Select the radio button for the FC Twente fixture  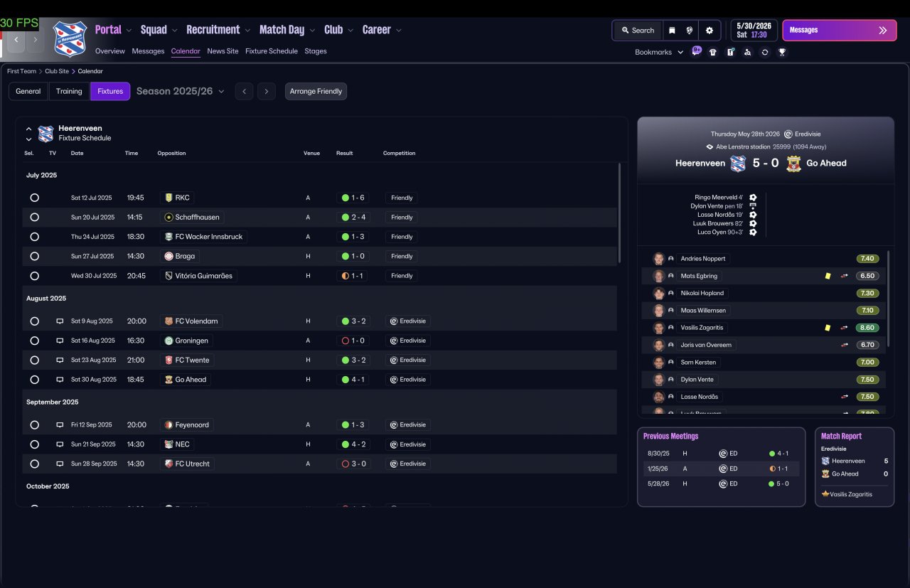tap(34, 360)
